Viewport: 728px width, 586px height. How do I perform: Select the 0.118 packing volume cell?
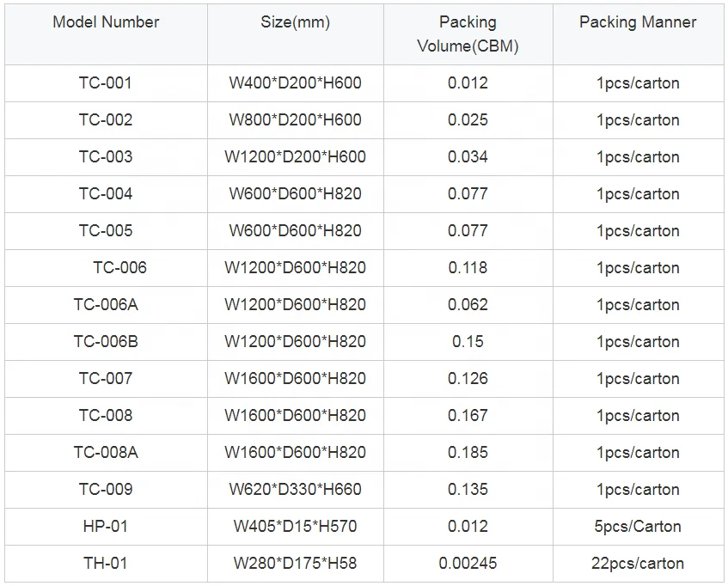(468, 268)
